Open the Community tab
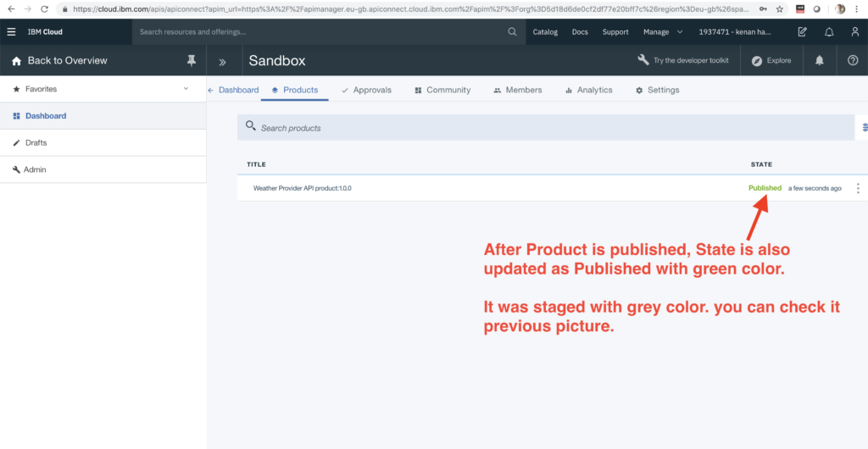 (x=442, y=90)
